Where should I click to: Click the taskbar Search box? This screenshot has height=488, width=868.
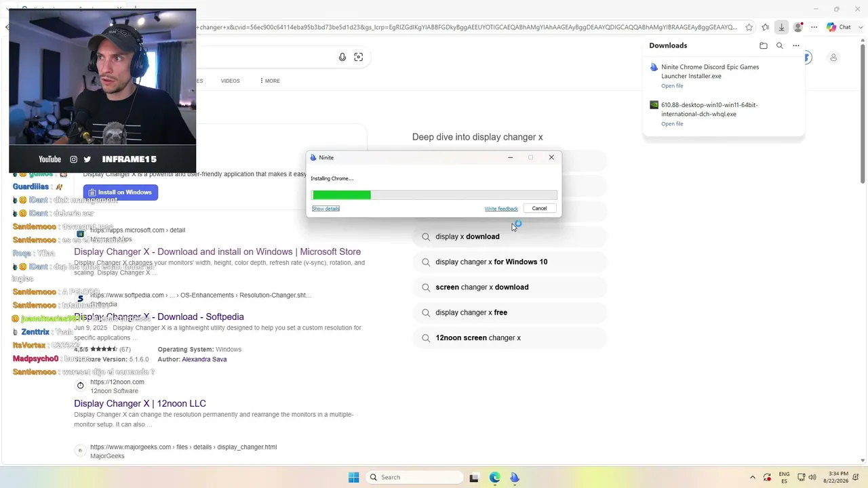coord(414,477)
